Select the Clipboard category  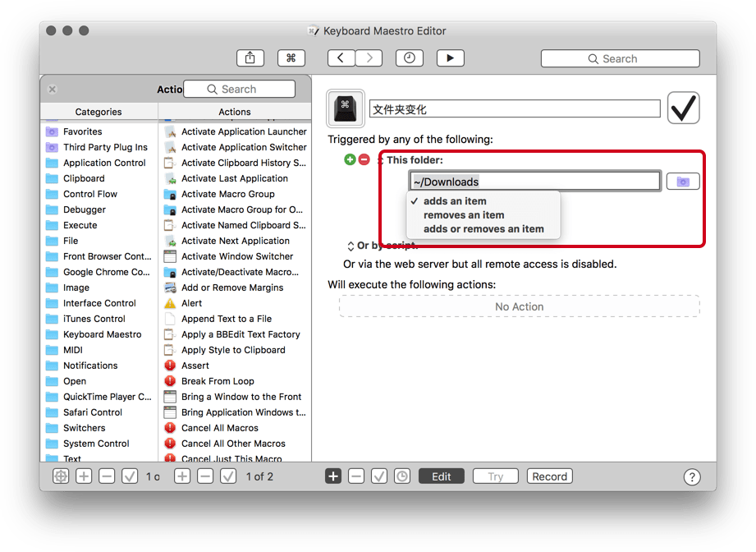84,178
